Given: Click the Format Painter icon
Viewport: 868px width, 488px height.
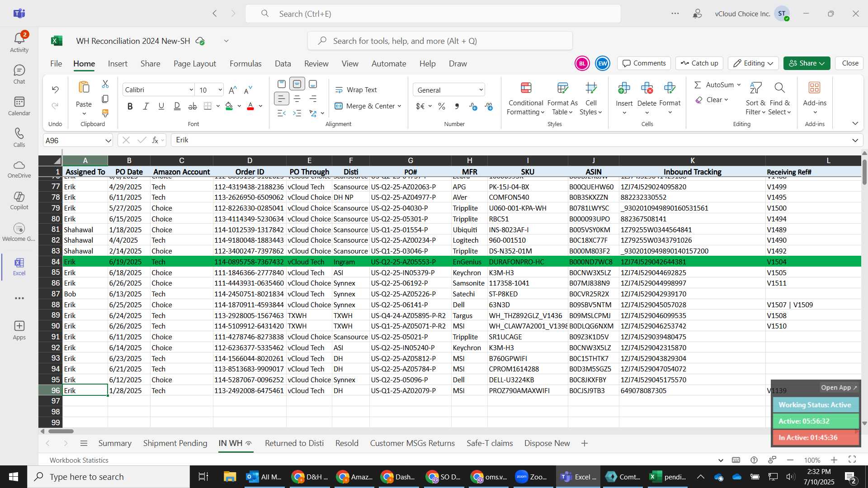Looking at the screenshot, I should 105,113.
